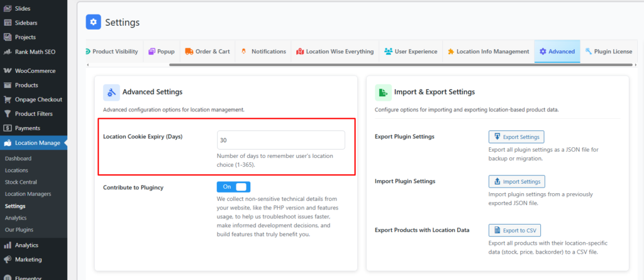Screen dimensions: 644x280
Task: Open the Location Wise Everything tab
Action: coord(335,52)
